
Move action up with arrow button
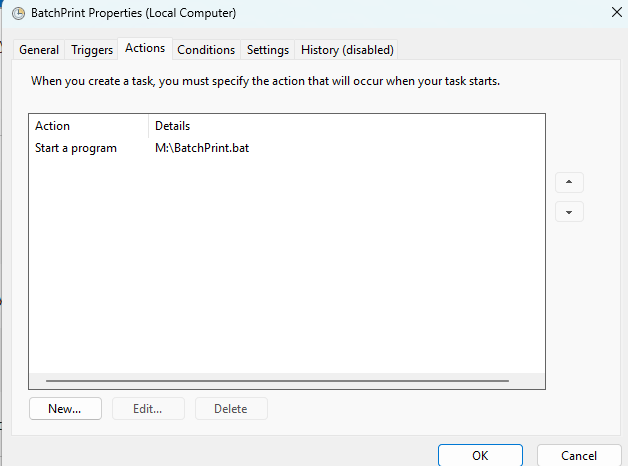(x=569, y=182)
